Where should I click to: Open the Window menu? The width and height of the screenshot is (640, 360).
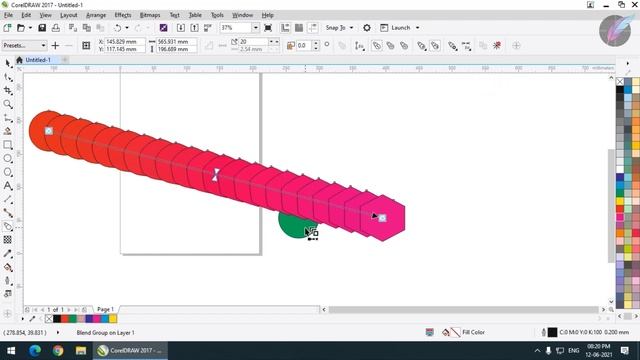(x=242, y=15)
